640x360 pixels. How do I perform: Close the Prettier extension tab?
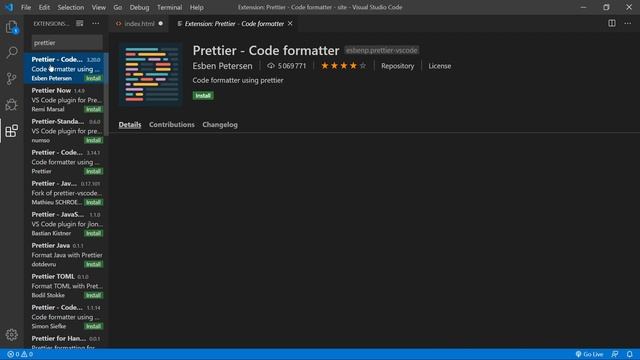[x=290, y=24]
